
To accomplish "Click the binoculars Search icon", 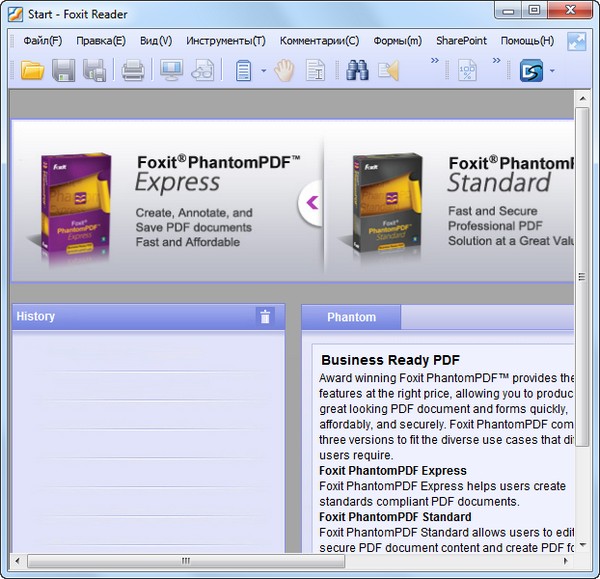I will (x=357, y=70).
